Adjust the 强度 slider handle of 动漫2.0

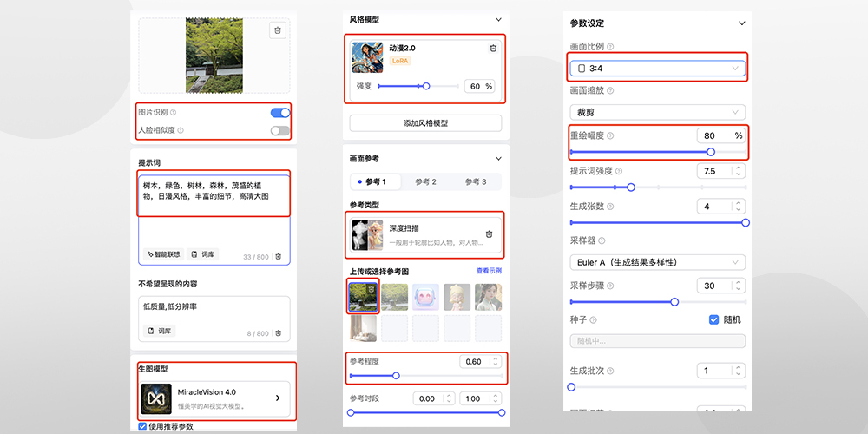[425, 86]
